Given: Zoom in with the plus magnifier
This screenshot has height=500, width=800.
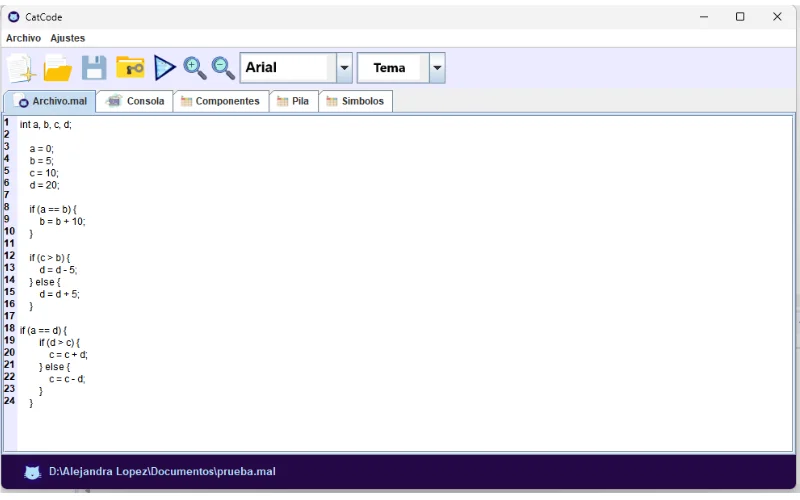Looking at the screenshot, I should pos(194,68).
